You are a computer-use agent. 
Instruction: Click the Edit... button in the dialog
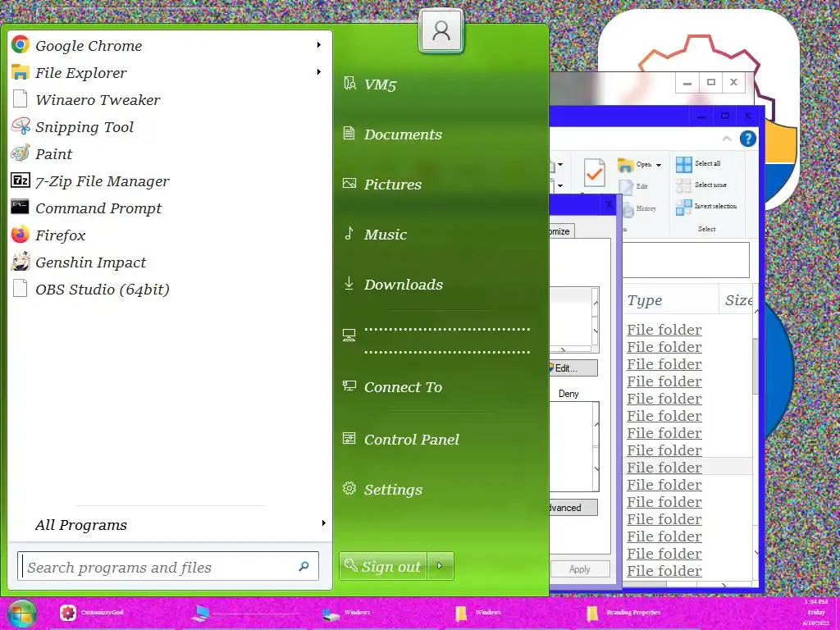pyautogui.click(x=573, y=368)
